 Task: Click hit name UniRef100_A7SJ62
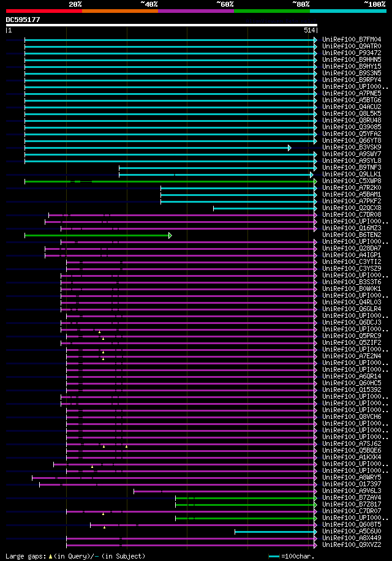click(x=352, y=443)
